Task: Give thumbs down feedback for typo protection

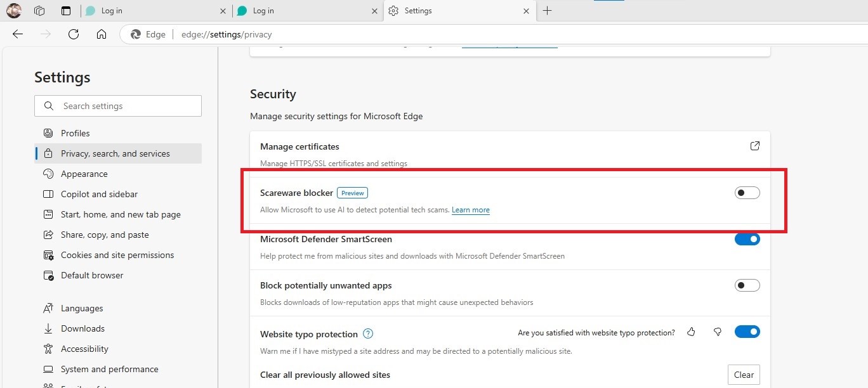Action: point(717,332)
